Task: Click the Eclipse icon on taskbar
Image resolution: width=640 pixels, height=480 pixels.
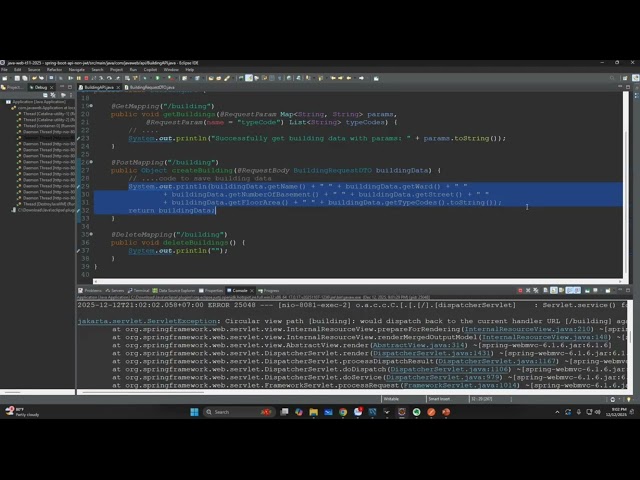Action: point(402,412)
